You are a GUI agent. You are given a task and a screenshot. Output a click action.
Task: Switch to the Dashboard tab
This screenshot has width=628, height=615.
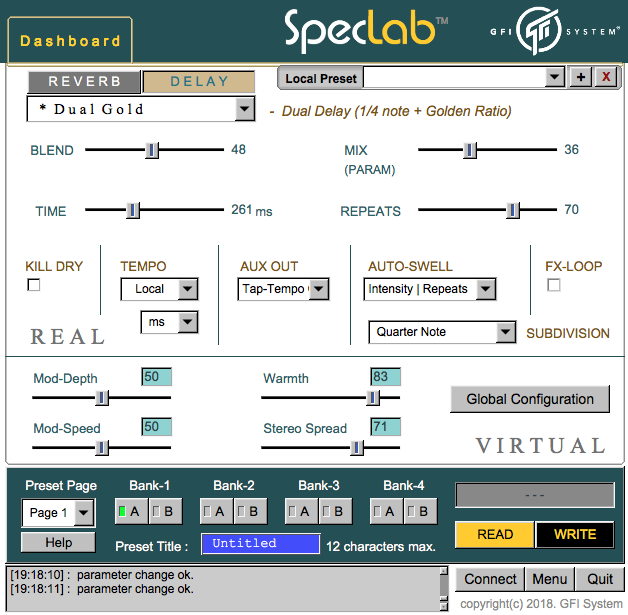click(70, 40)
